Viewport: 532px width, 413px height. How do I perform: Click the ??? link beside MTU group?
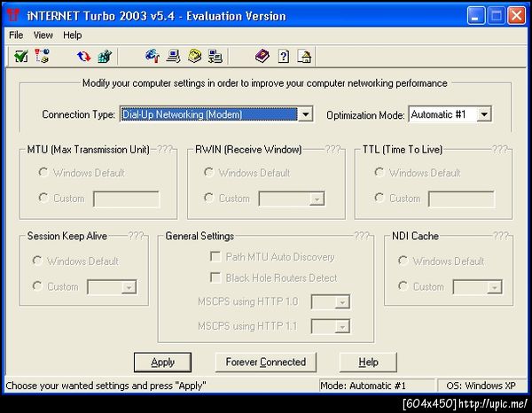pyautogui.click(x=165, y=149)
